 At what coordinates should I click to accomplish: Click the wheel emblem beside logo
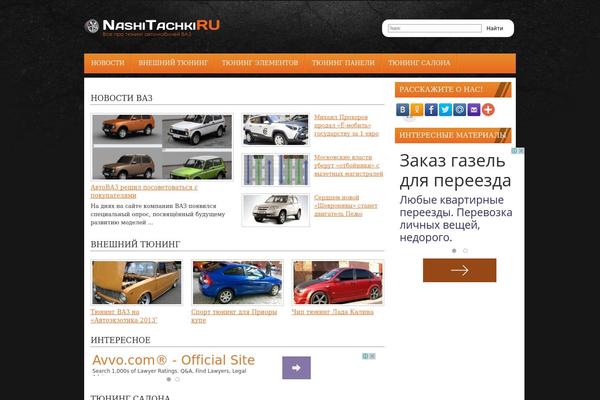coord(92,26)
